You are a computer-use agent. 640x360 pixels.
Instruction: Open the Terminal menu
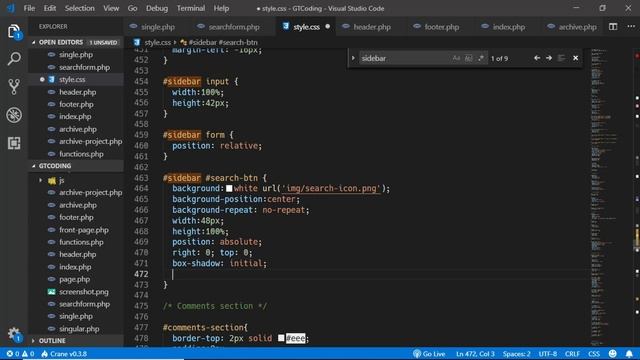pos(191,8)
